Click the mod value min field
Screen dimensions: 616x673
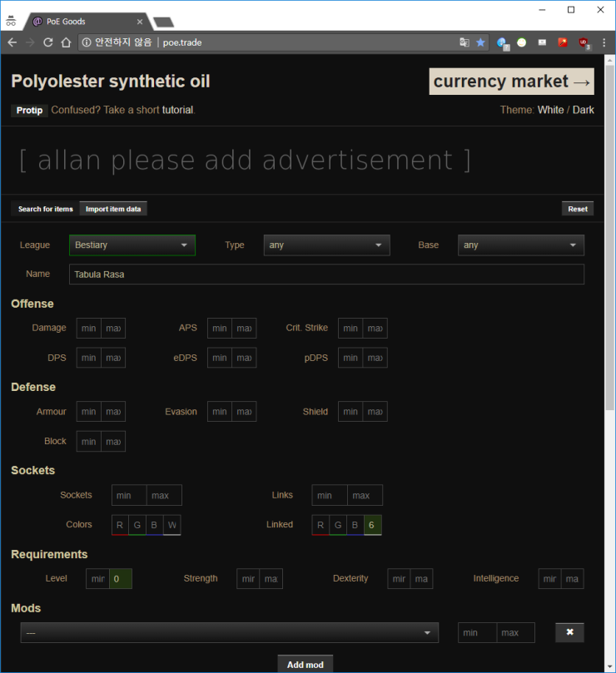(x=477, y=633)
